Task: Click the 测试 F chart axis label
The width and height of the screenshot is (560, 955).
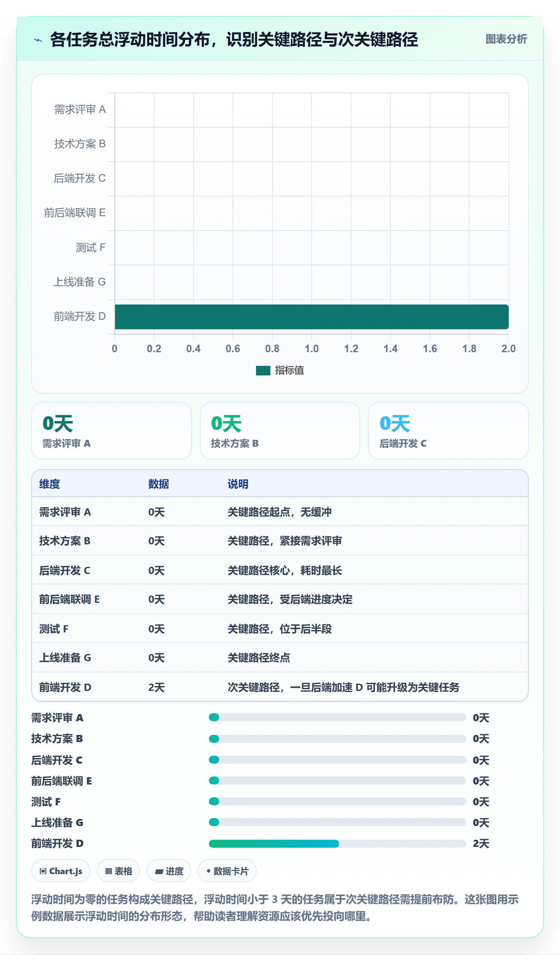Action: 91,247
